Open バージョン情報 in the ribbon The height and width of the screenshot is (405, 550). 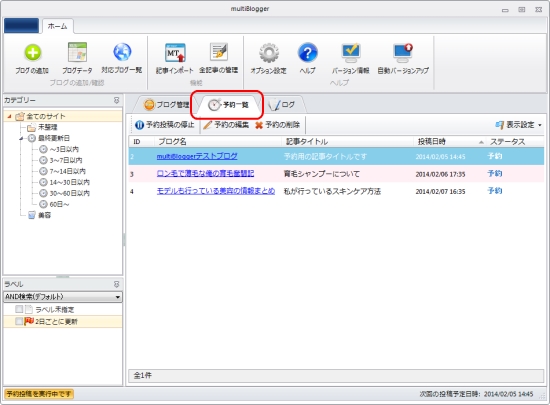(x=350, y=58)
